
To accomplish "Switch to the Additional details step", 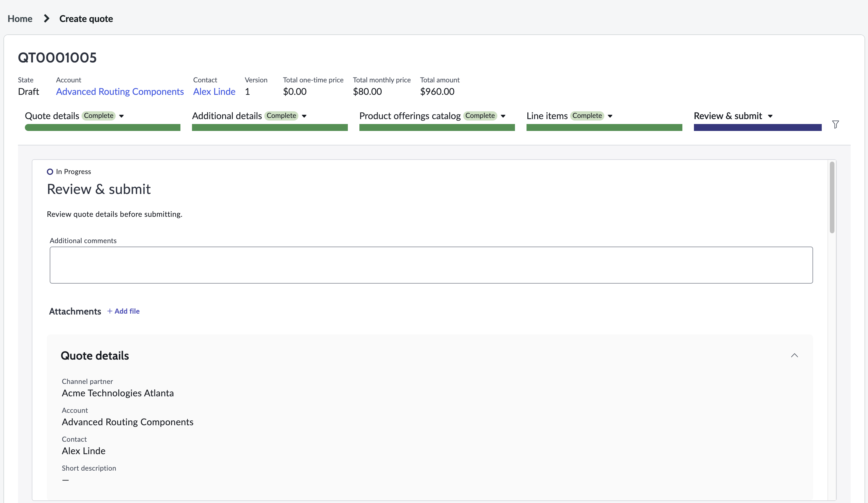I will [227, 116].
